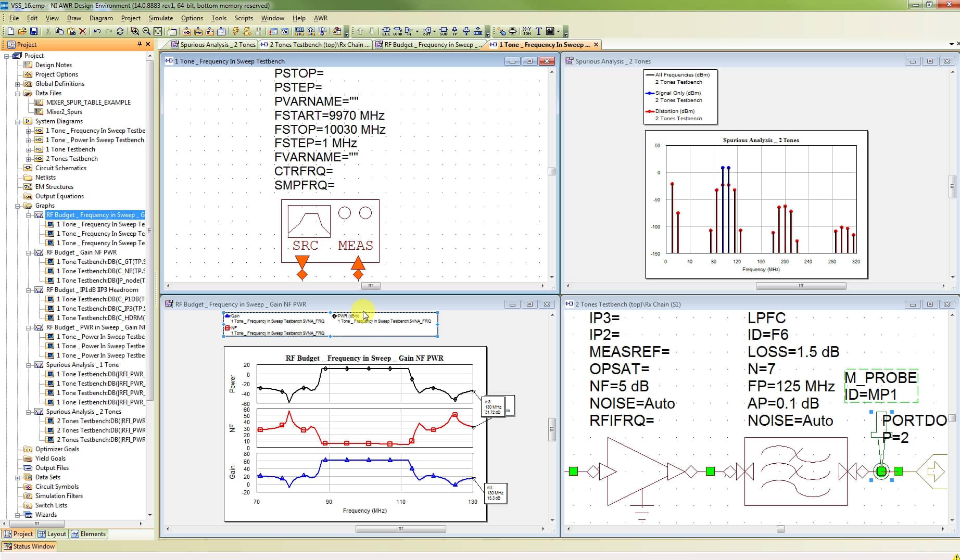960x560 pixels.
Task: Collapse the Data Files tree node
Action: coord(17,93)
